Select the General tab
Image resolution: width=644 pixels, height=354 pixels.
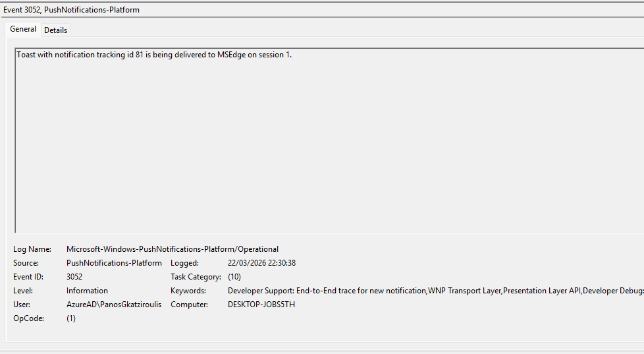coord(23,30)
